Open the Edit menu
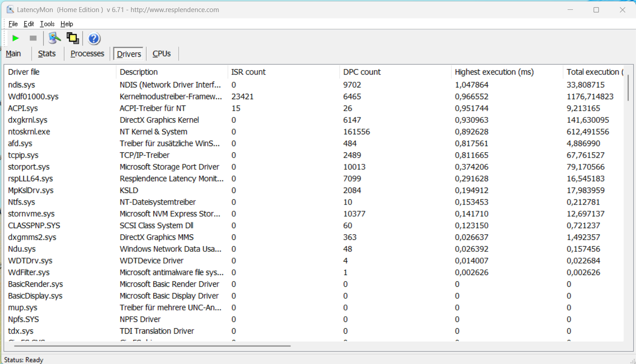This screenshot has height=364, width=636. [29, 24]
